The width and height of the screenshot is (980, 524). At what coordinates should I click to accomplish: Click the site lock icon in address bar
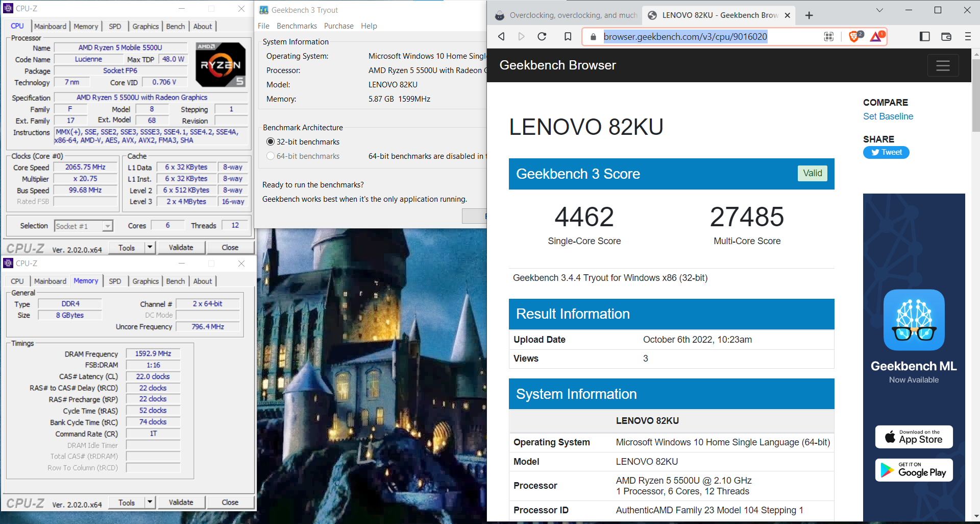click(593, 37)
